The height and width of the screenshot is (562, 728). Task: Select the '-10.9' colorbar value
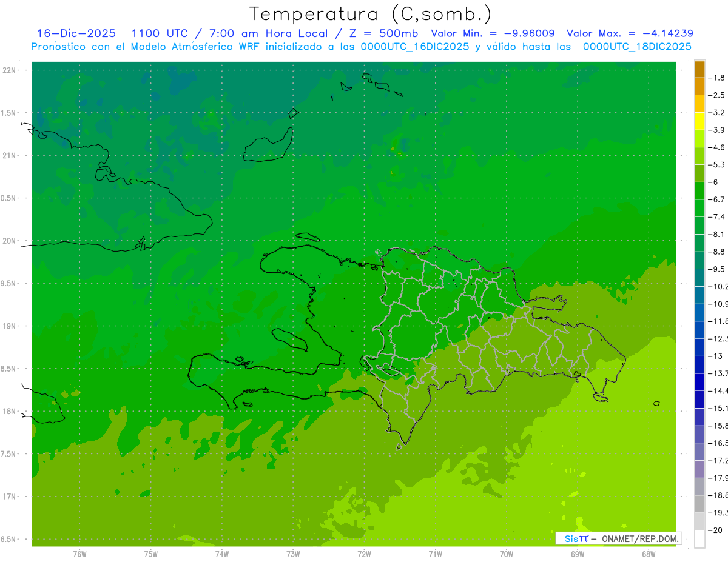pyautogui.click(x=718, y=304)
